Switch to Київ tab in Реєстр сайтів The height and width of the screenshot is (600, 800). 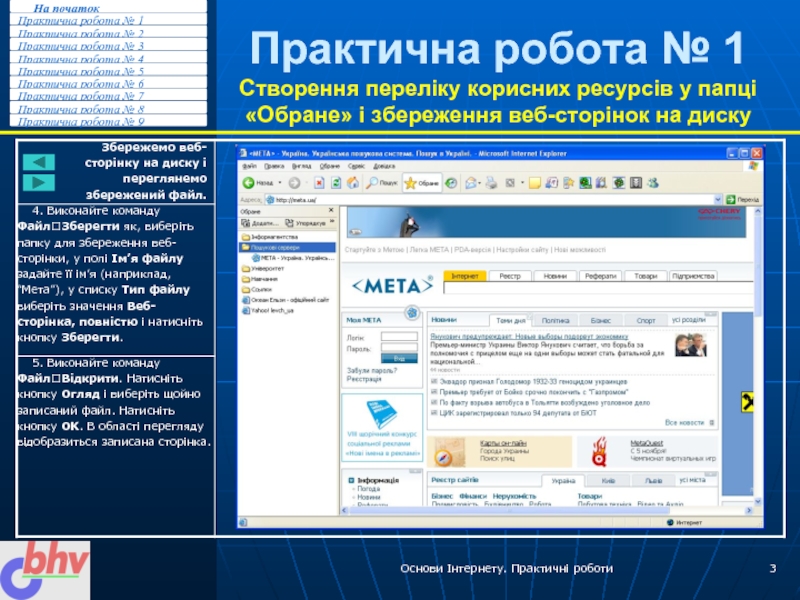click(x=608, y=481)
